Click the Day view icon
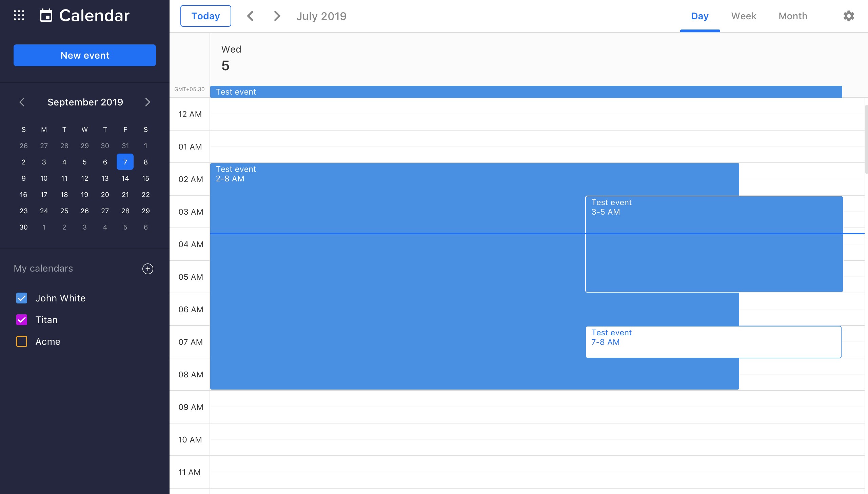868x494 pixels. click(700, 16)
